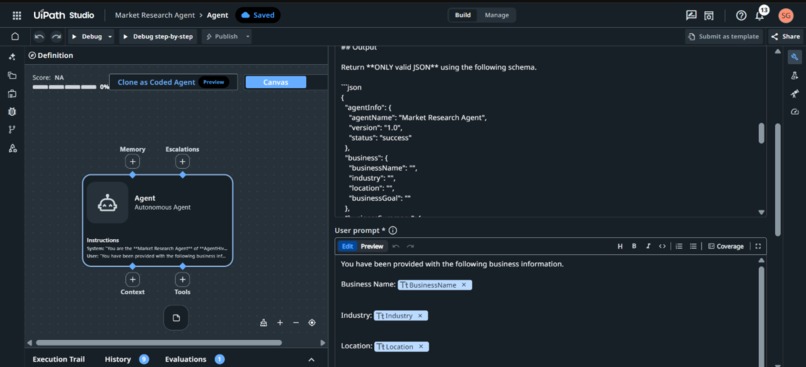Click Submit as template button
The height and width of the screenshot is (367, 806).
[724, 36]
